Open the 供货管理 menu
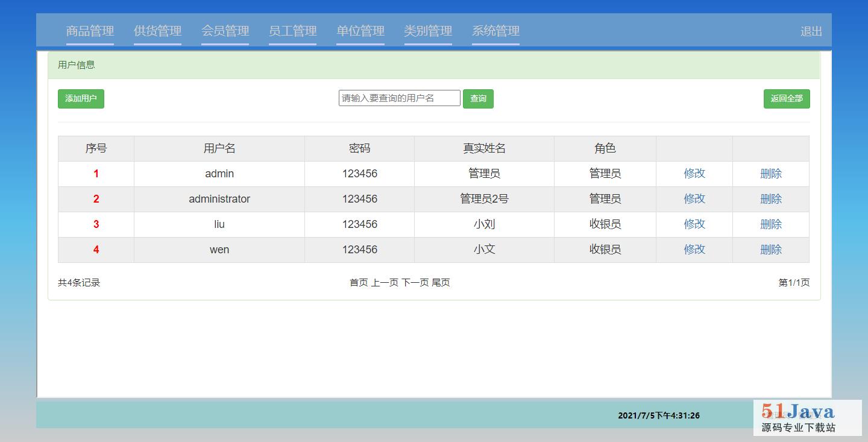Viewport: 868px width, 442px height. tap(157, 31)
